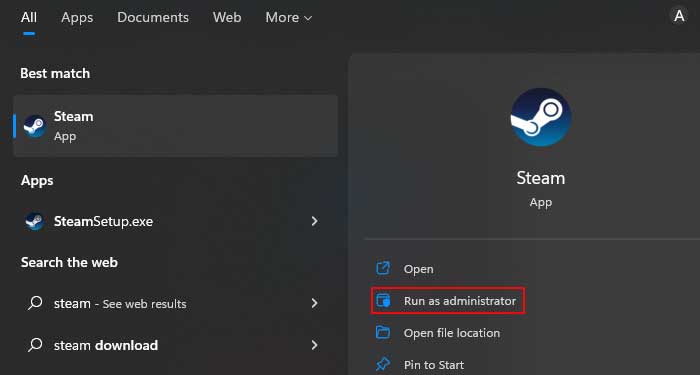Image resolution: width=700 pixels, height=375 pixels.
Task: Open the user account avatar labeled A
Action: 679,16
